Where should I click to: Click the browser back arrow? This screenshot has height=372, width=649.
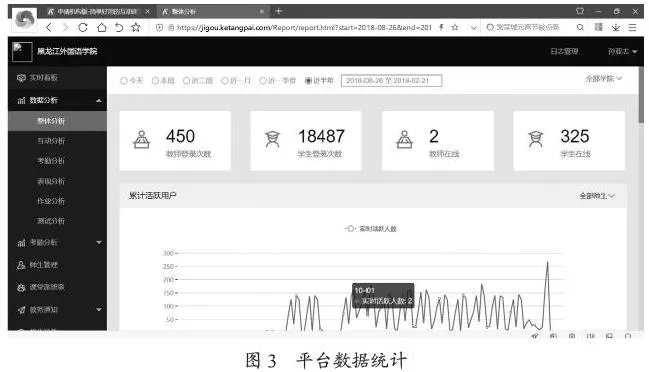tap(49, 28)
